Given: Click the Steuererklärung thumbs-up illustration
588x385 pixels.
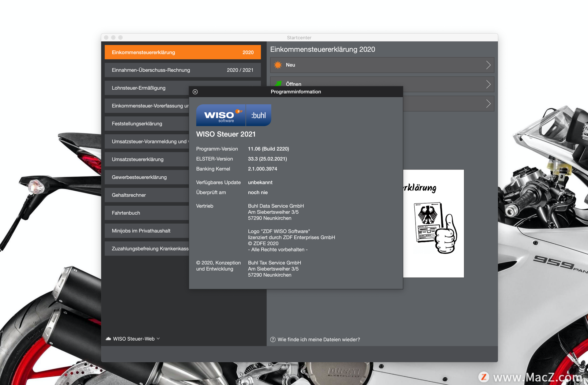Looking at the screenshot, I should pos(434,223).
